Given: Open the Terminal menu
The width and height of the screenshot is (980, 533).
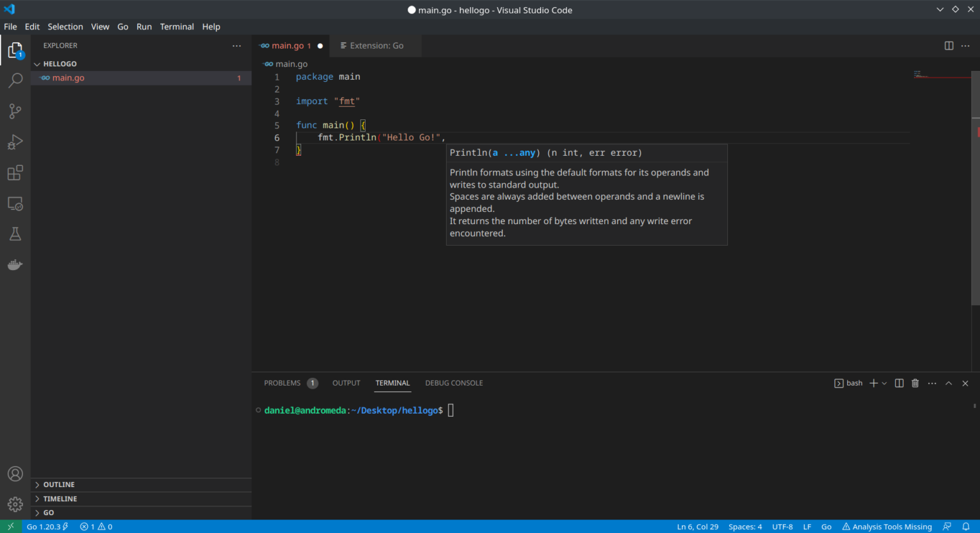Looking at the screenshot, I should pyautogui.click(x=177, y=27).
